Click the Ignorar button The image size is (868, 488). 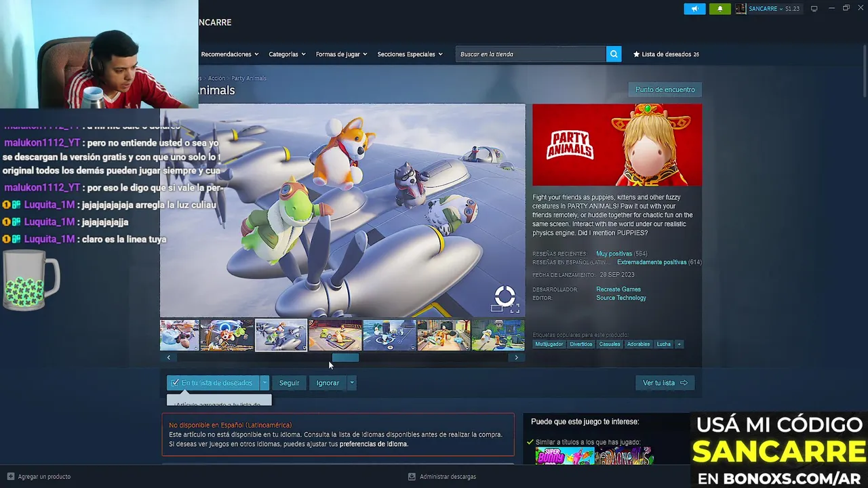coord(328,383)
